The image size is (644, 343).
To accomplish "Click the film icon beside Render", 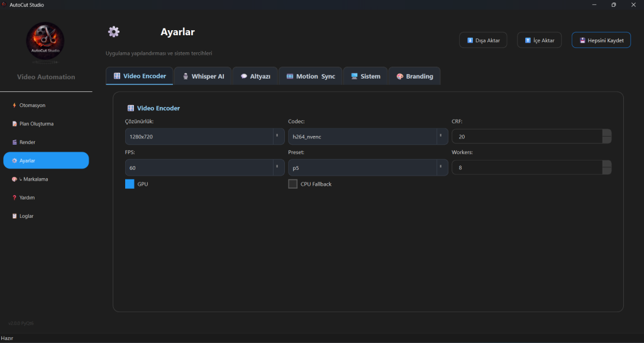I will [14, 142].
